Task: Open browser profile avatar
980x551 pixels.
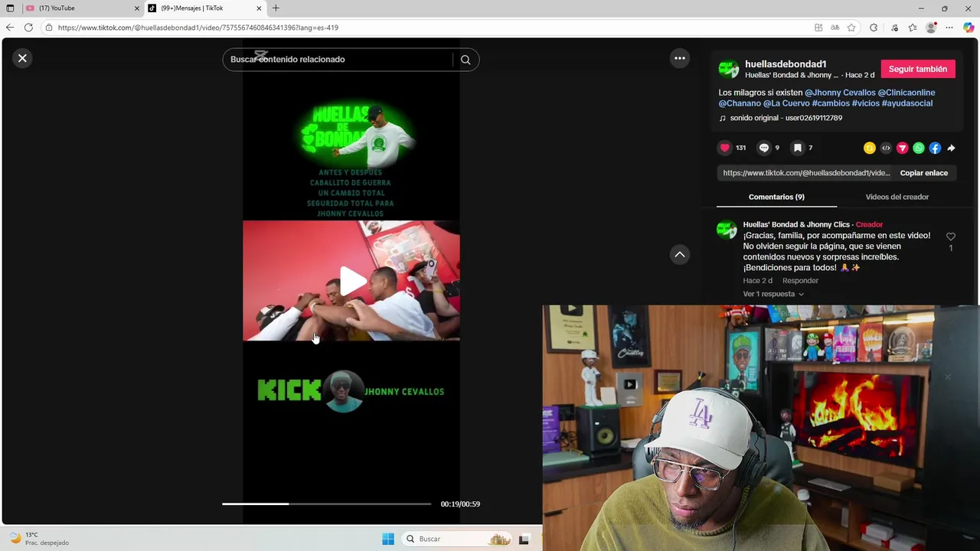Action: click(931, 28)
